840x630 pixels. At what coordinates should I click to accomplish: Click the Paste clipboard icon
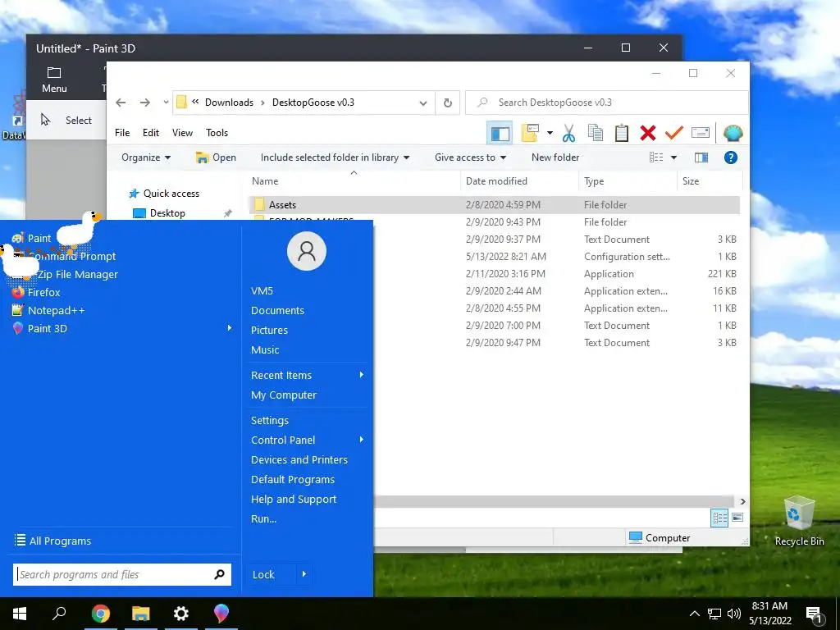coord(622,133)
